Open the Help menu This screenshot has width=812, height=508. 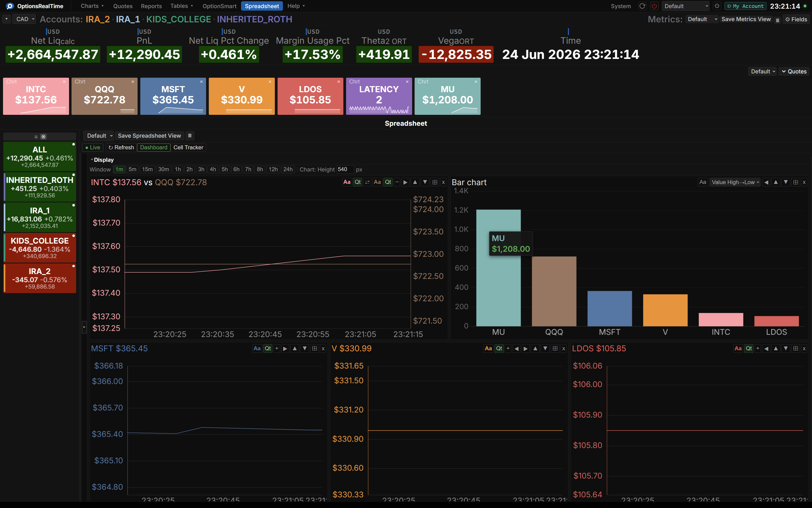point(296,6)
